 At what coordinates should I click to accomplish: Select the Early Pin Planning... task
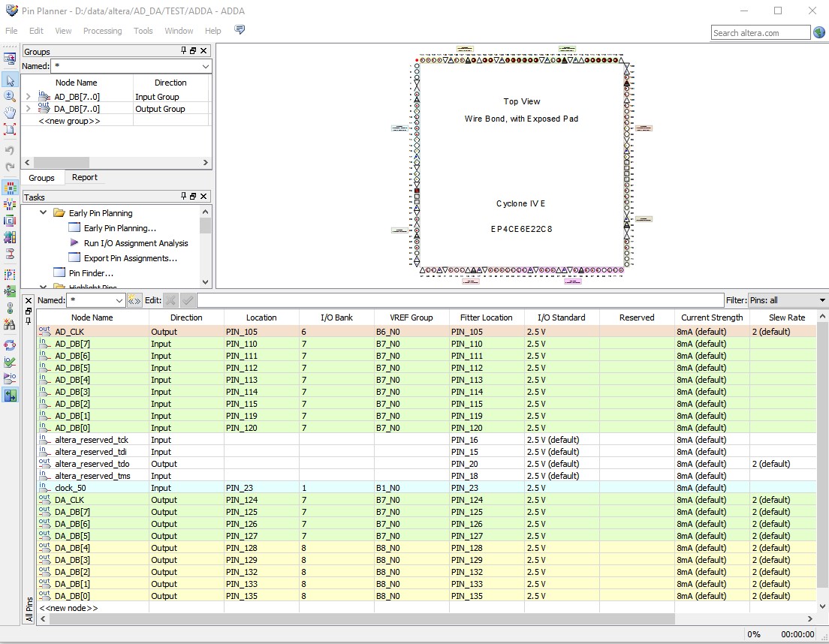[x=120, y=228]
